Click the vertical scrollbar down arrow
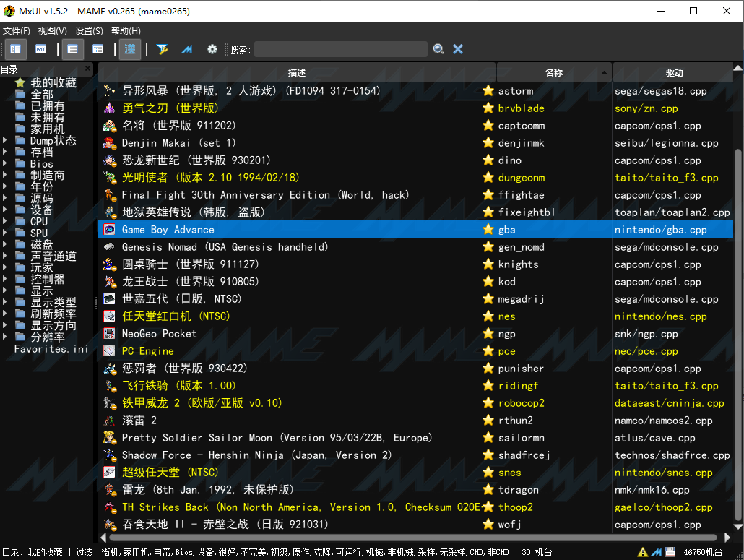This screenshot has width=744, height=560. click(x=738, y=526)
